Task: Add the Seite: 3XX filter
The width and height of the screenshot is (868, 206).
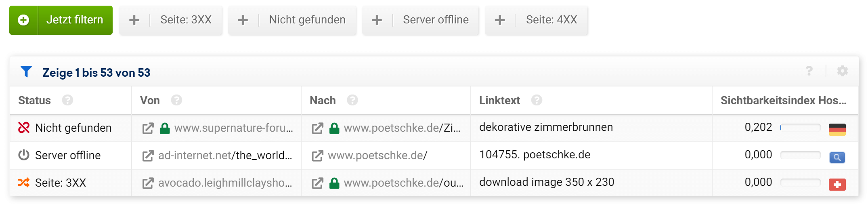Action: [x=171, y=20]
